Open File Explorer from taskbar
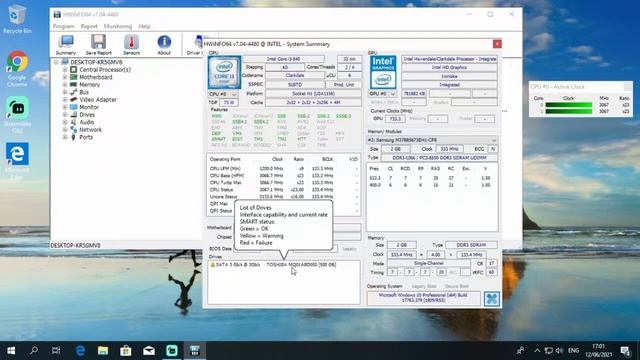Image resolution: width=640 pixels, height=360 pixels. [103, 351]
